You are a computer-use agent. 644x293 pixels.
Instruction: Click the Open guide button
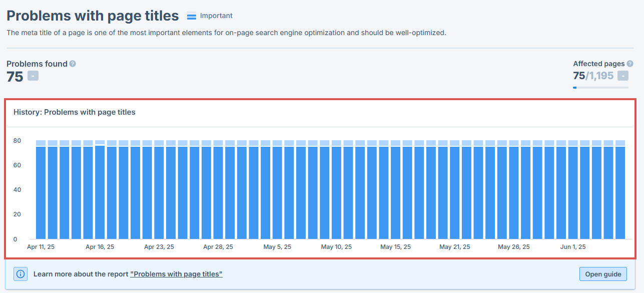click(603, 274)
